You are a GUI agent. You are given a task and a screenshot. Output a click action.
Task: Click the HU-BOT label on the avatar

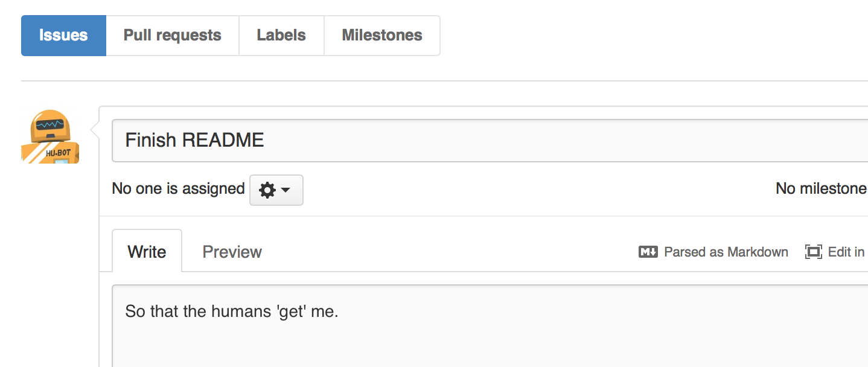(58, 154)
